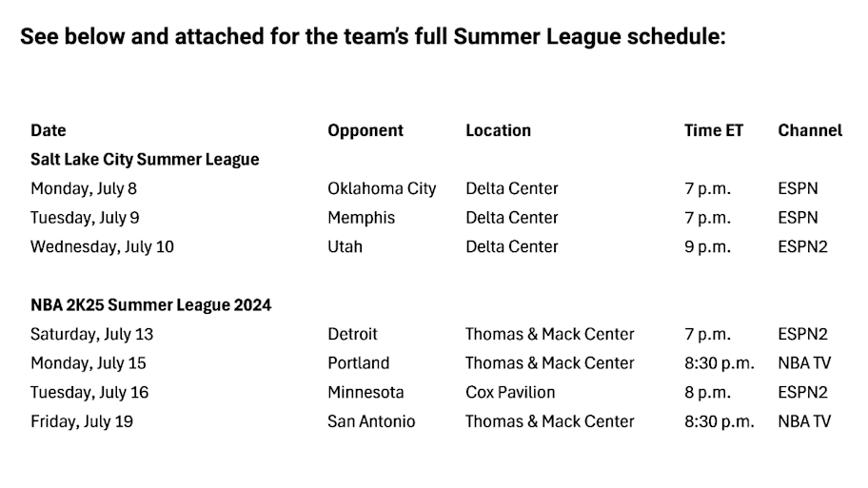
Task: Click the Detroit opponent entry
Action: [352, 334]
